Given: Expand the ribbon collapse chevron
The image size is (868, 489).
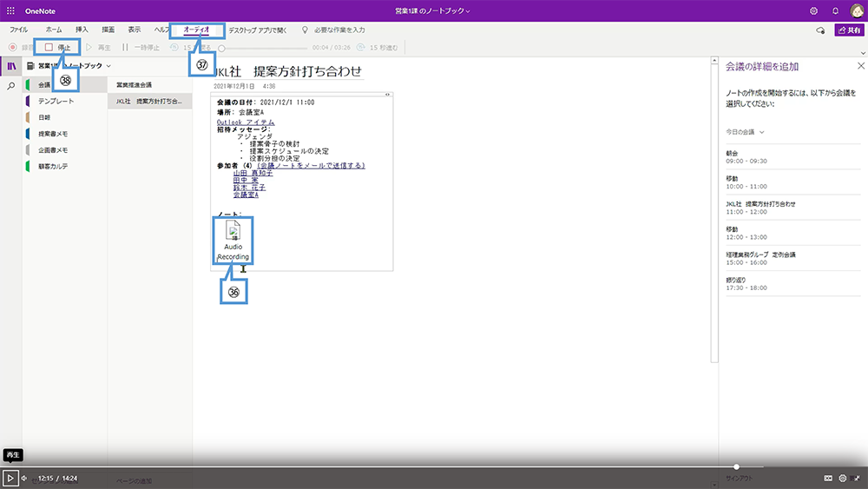Looking at the screenshot, I should pyautogui.click(x=863, y=53).
